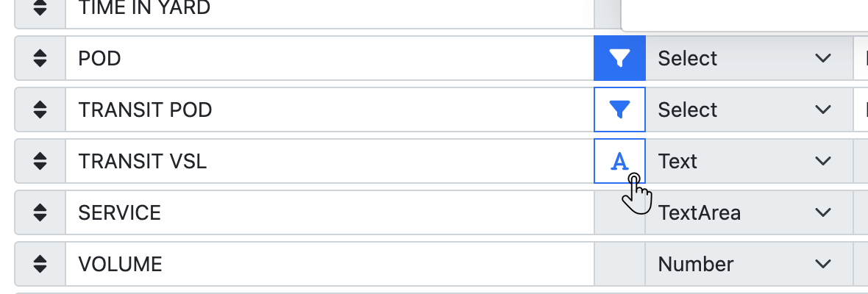
Task: Click the sort handle beside TRANSIT POD
Action: click(x=40, y=110)
